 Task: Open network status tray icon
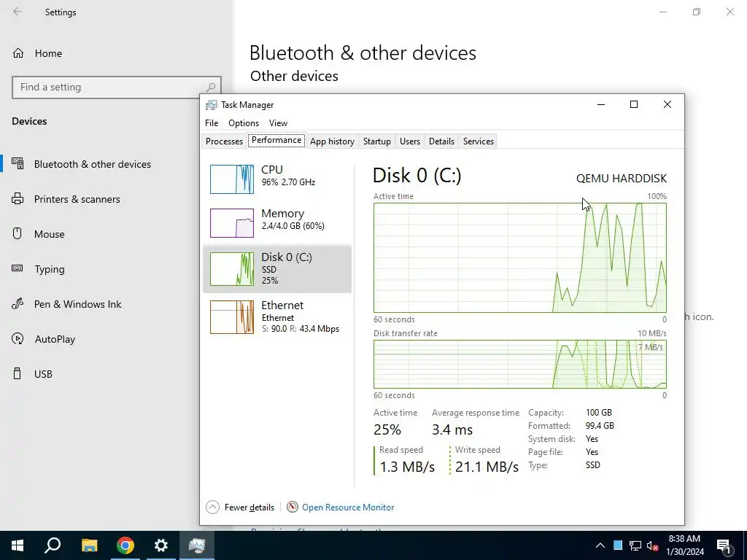pos(635,545)
